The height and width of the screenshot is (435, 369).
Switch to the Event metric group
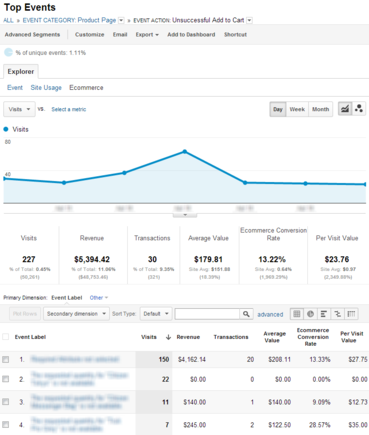point(15,88)
